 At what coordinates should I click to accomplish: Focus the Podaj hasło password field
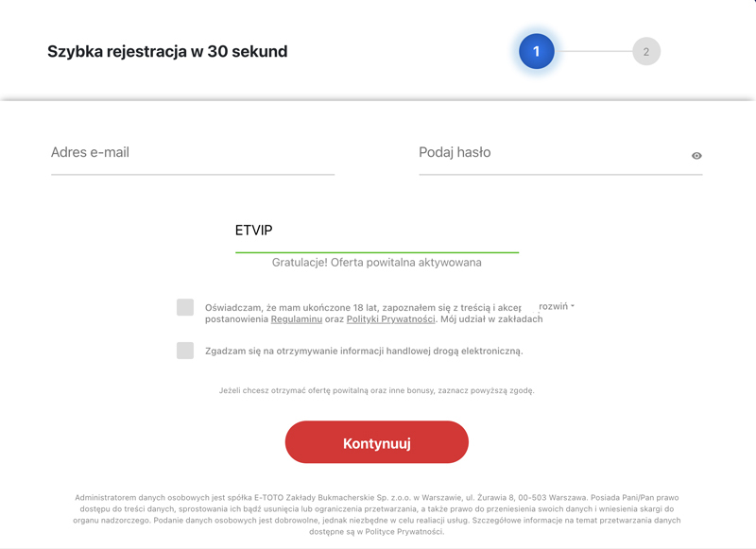[x=560, y=155]
